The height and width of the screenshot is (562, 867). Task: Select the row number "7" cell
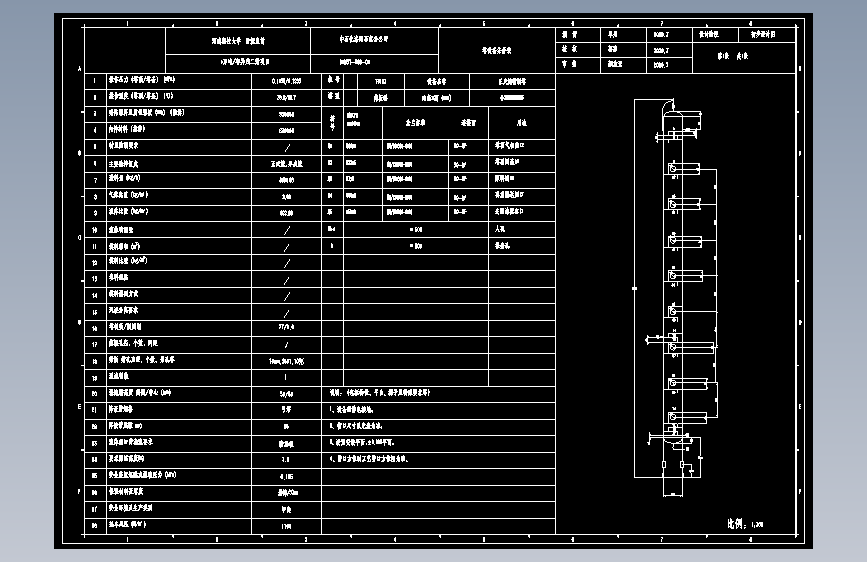95,180
